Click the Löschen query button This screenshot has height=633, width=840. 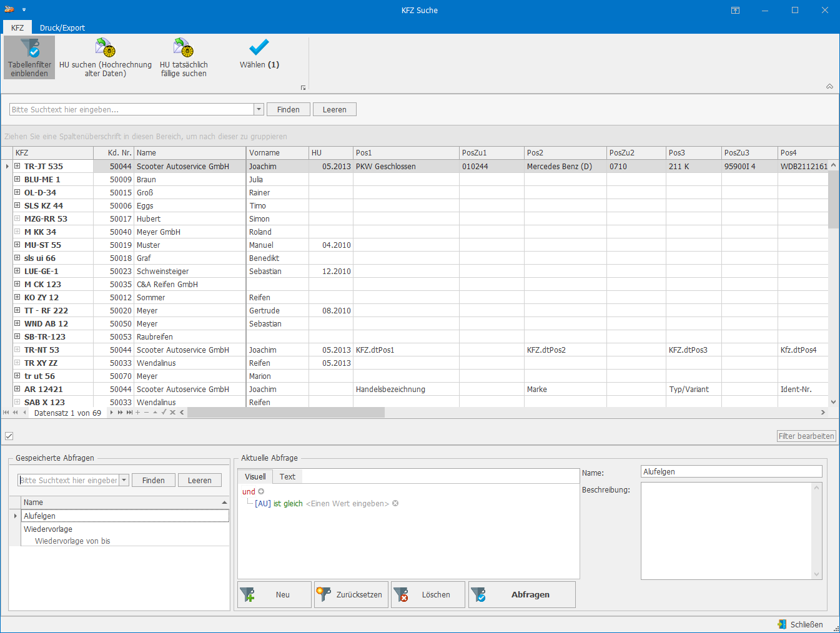coord(428,594)
